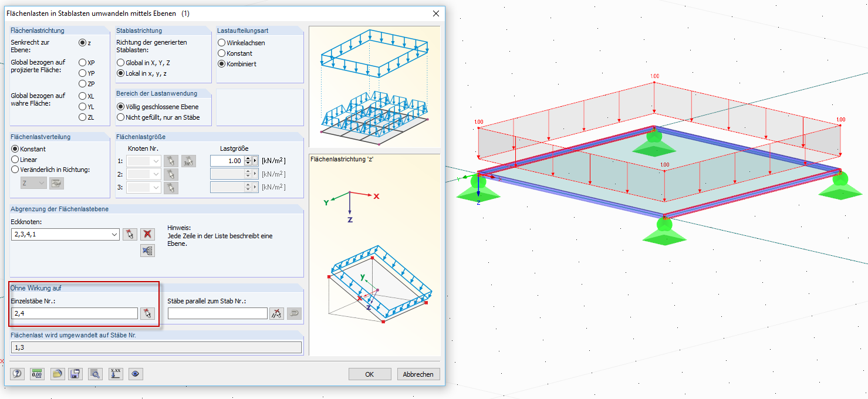Click the open folder load icon
Screen dimensions: 868x399
57,374
